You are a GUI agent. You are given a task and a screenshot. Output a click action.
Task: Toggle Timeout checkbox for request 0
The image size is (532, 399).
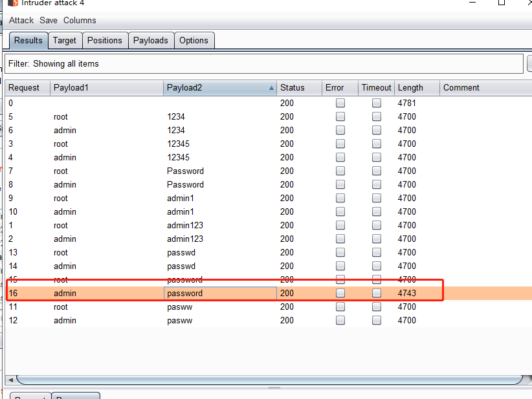pos(377,103)
